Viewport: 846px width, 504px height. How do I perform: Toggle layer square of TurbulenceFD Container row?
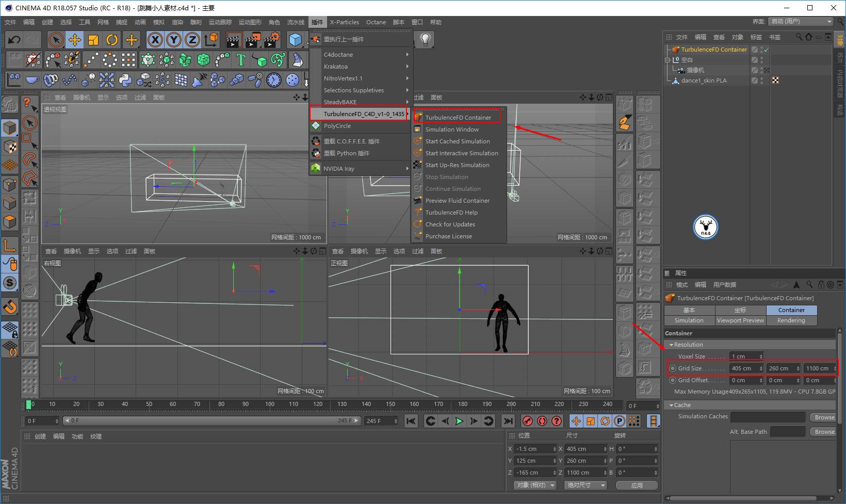pyautogui.click(x=755, y=50)
